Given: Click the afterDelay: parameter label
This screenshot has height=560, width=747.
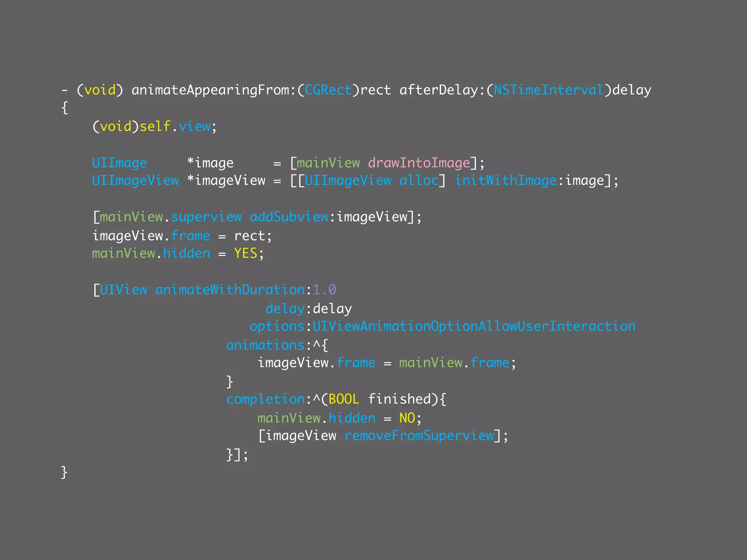Looking at the screenshot, I should click(x=442, y=90).
